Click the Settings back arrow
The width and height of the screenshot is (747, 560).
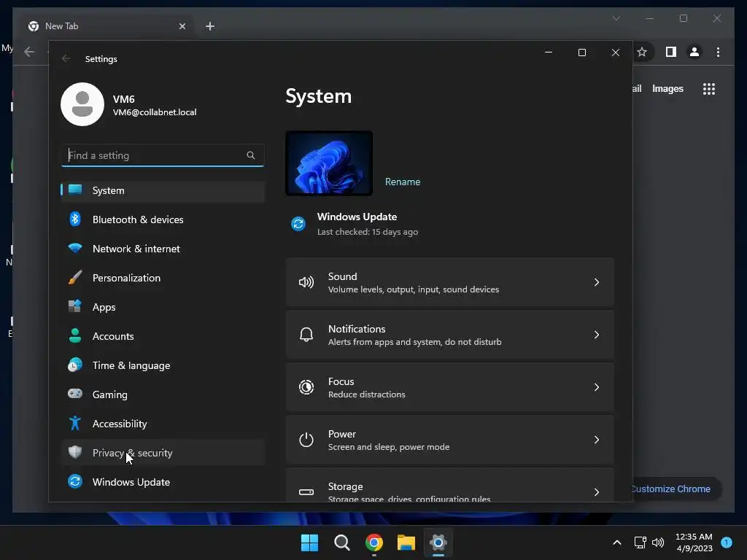[66, 58]
